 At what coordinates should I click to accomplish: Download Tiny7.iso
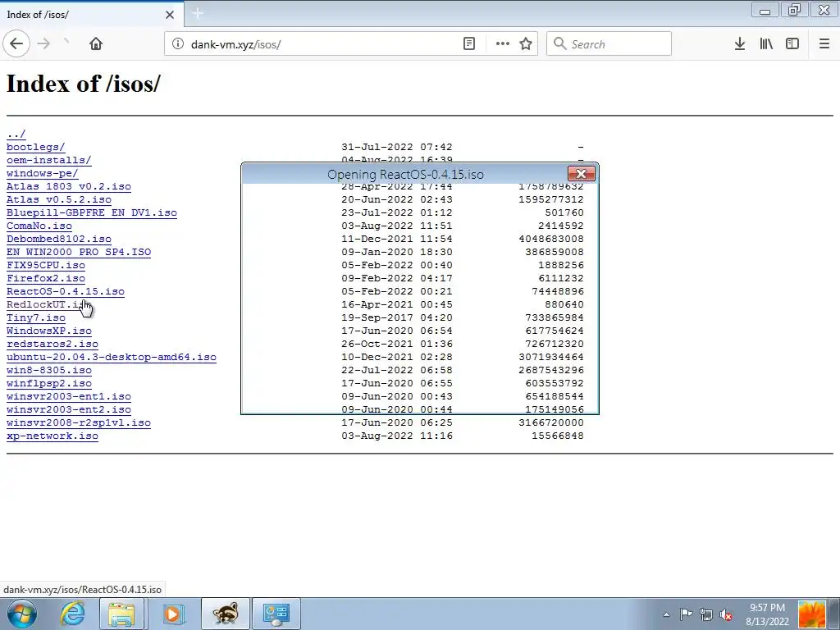coord(36,317)
